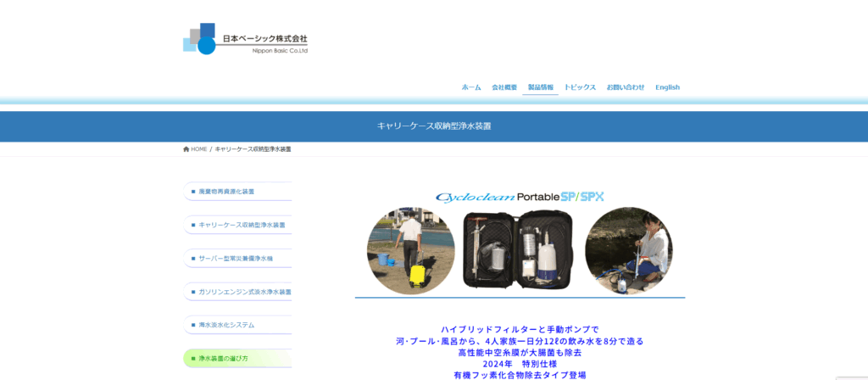
Task: Open 海水淡水化システム in the sidebar
Action: click(237, 325)
